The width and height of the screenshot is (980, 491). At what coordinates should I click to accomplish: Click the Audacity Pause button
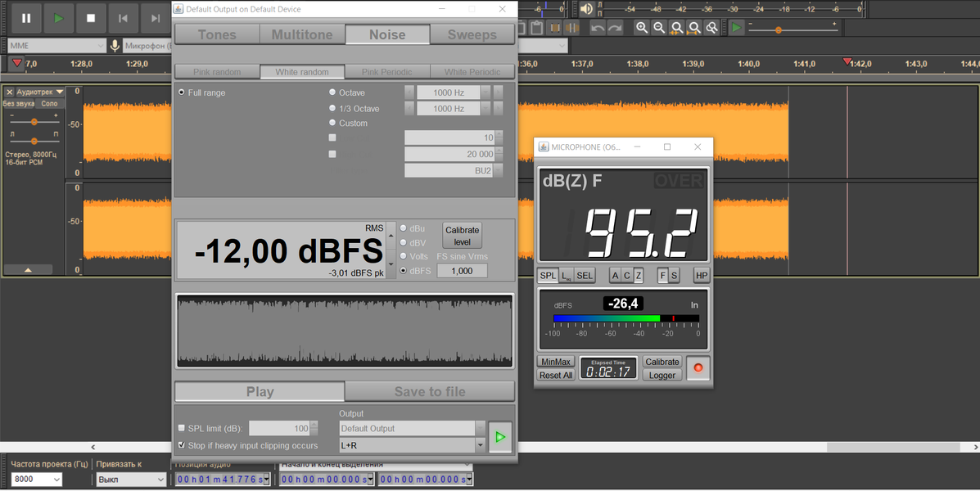26,18
